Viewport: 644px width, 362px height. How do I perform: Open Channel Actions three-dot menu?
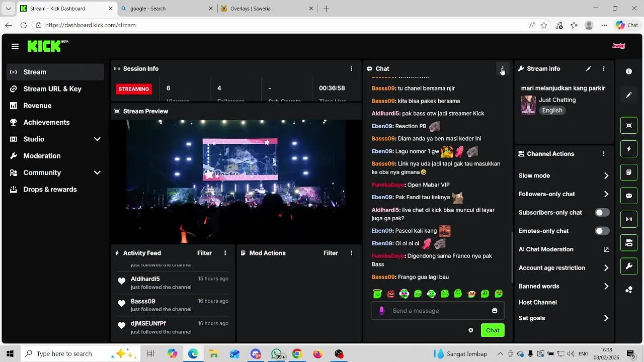pyautogui.click(x=603, y=154)
